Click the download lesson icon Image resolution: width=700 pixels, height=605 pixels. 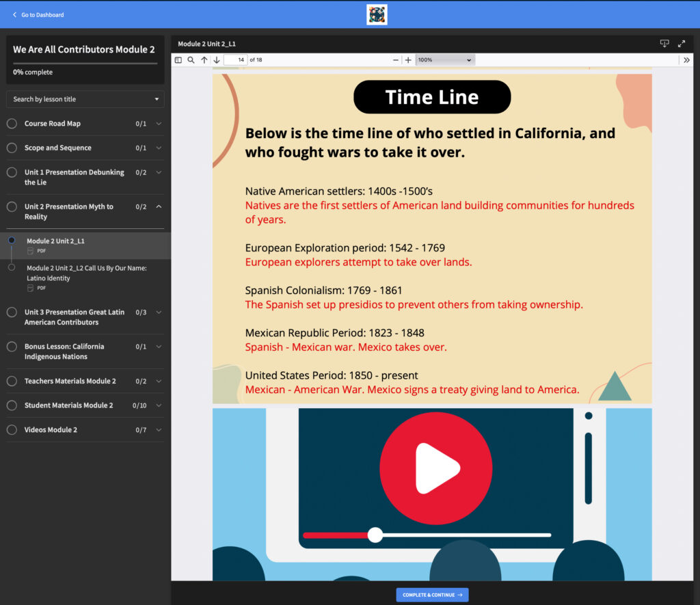tap(664, 44)
